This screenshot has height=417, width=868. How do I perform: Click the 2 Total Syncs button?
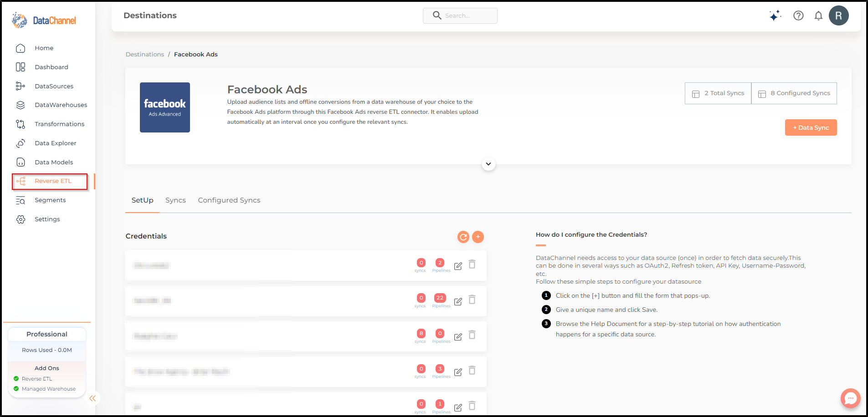pos(718,93)
